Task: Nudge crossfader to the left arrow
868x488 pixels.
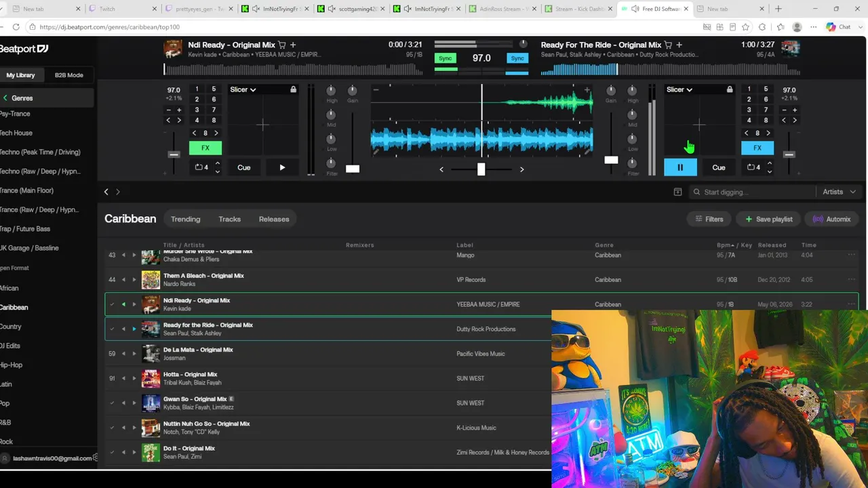Action: pos(441,169)
